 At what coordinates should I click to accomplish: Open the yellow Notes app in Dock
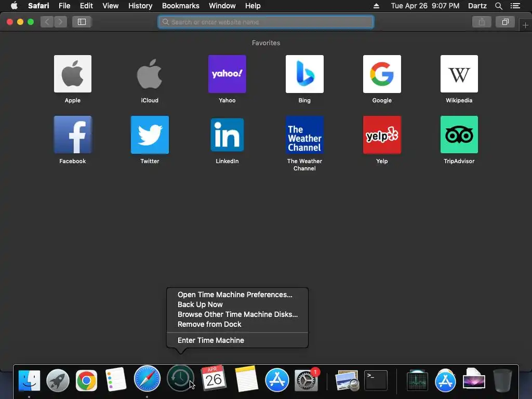(x=246, y=379)
